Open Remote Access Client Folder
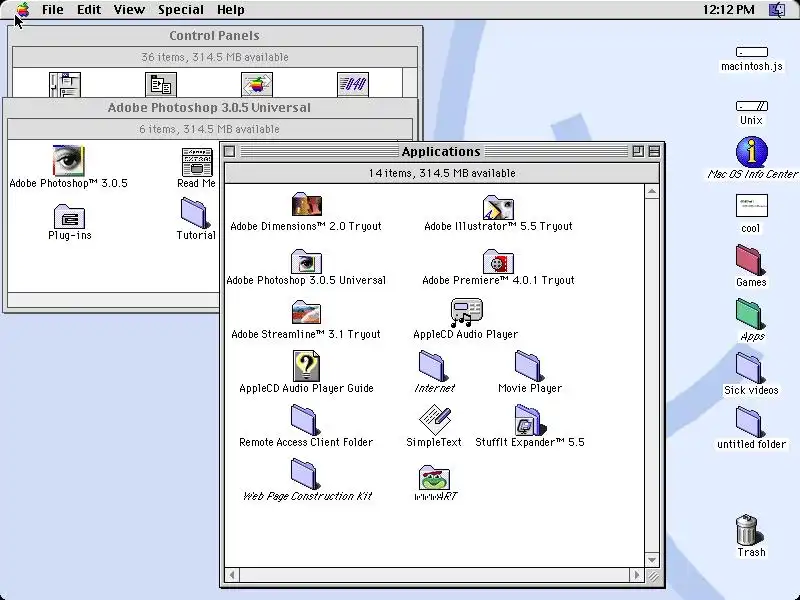The image size is (800, 600). [306, 420]
